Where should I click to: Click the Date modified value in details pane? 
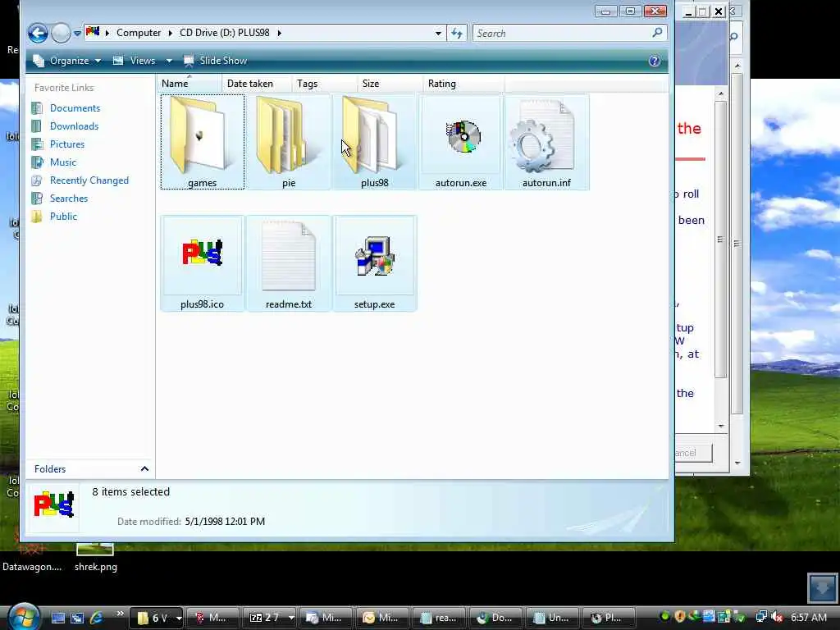coord(225,521)
